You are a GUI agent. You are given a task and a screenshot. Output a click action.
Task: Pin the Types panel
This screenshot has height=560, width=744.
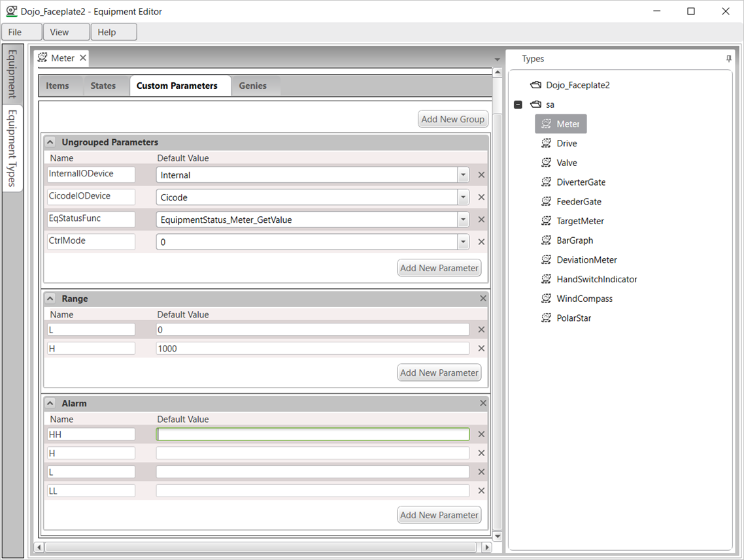(x=729, y=59)
